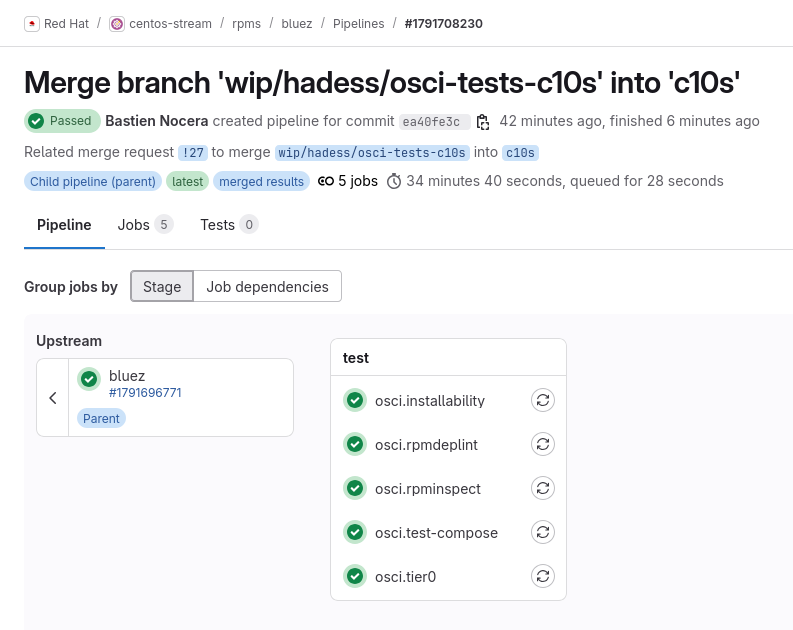Open parent pipeline #1791696771
The height and width of the screenshot is (630, 793).
pyautogui.click(x=145, y=393)
